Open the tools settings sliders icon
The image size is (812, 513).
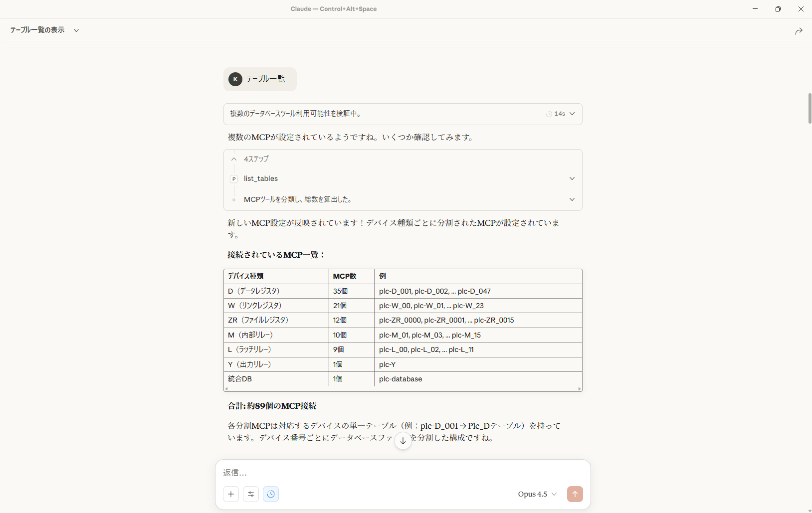251,494
